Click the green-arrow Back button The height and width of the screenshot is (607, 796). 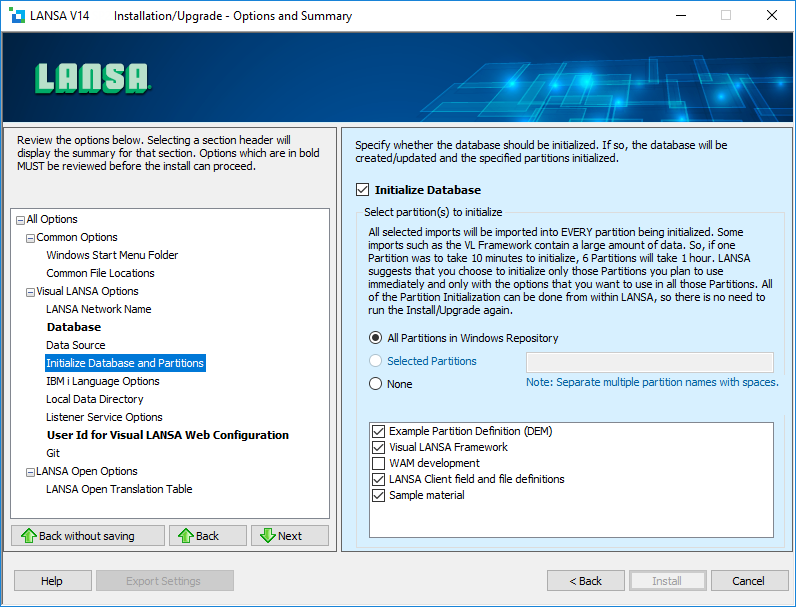pos(208,535)
